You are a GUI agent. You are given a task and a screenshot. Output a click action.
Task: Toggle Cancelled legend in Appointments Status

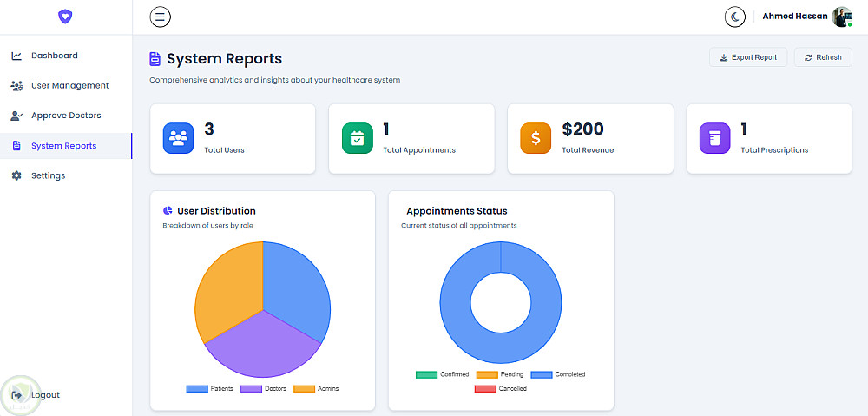coord(501,389)
